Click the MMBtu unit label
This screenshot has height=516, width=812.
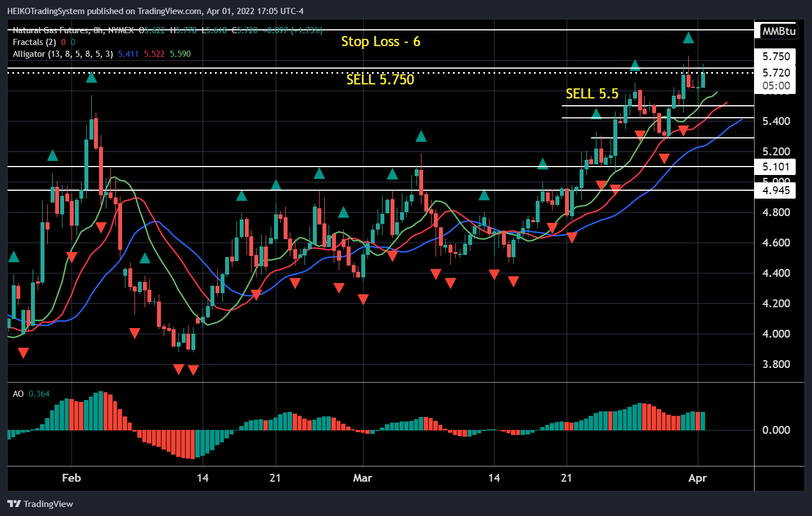[x=779, y=31]
